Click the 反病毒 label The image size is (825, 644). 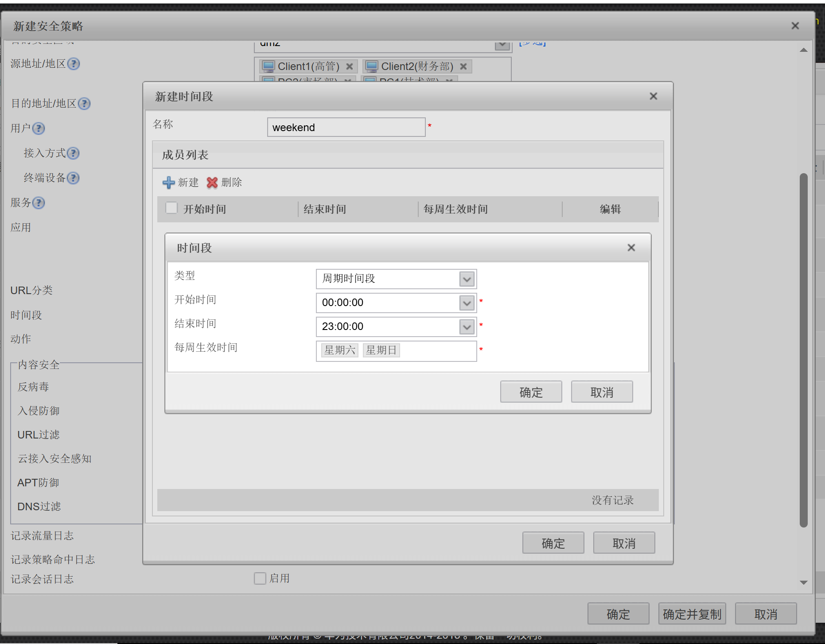[x=33, y=387]
